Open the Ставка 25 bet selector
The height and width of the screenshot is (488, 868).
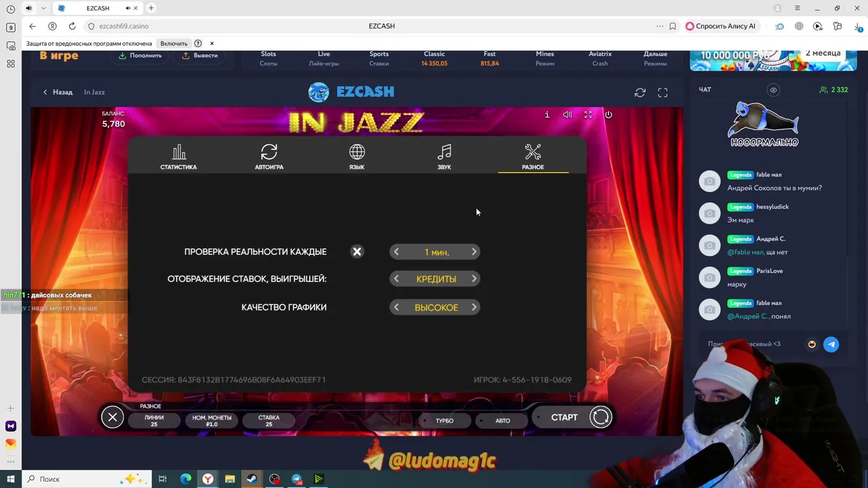pyautogui.click(x=269, y=420)
